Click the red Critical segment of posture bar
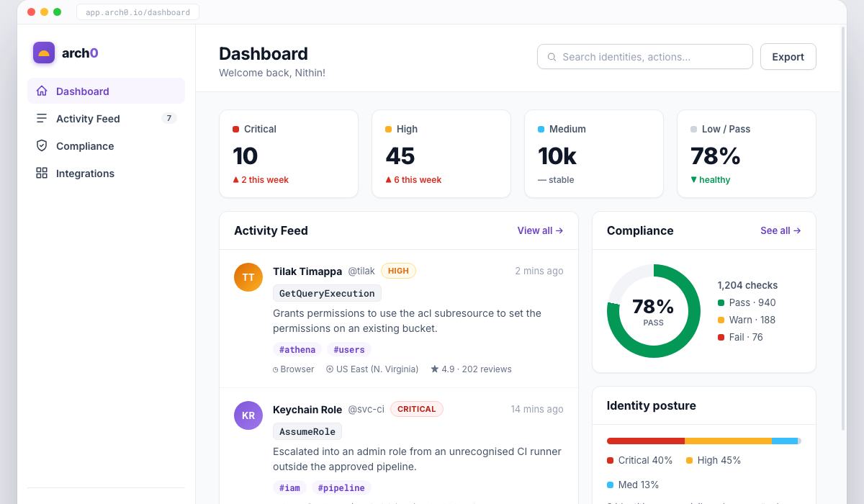 click(646, 441)
